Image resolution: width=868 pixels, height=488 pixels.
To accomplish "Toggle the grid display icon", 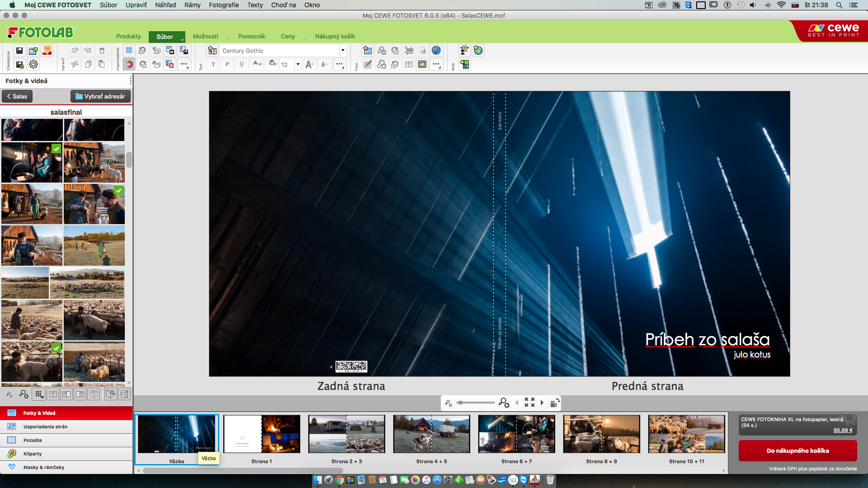I will click(129, 51).
